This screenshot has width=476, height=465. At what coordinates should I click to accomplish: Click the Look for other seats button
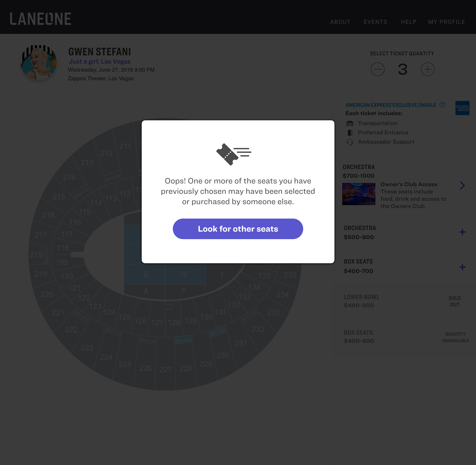coord(238,229)
